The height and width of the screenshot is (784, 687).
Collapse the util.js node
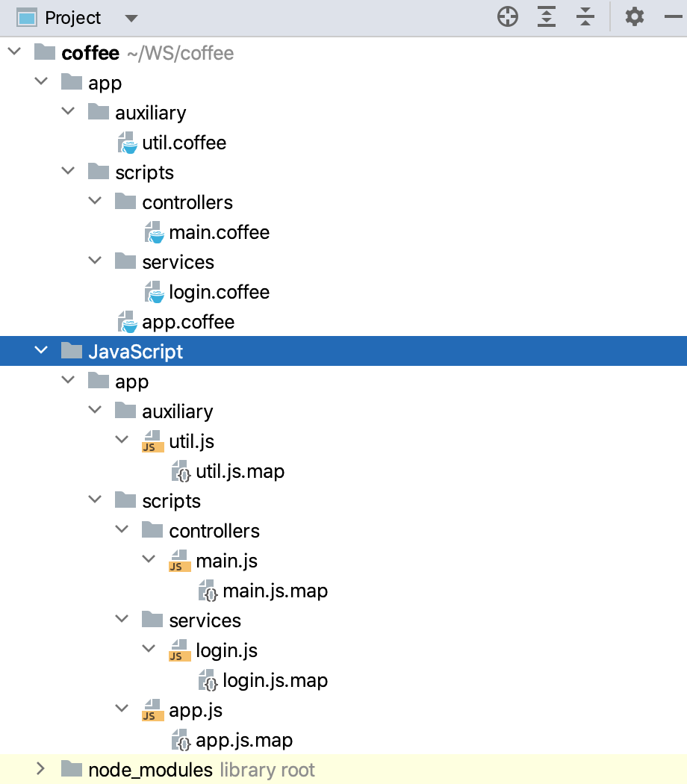[x=122, y=440]
